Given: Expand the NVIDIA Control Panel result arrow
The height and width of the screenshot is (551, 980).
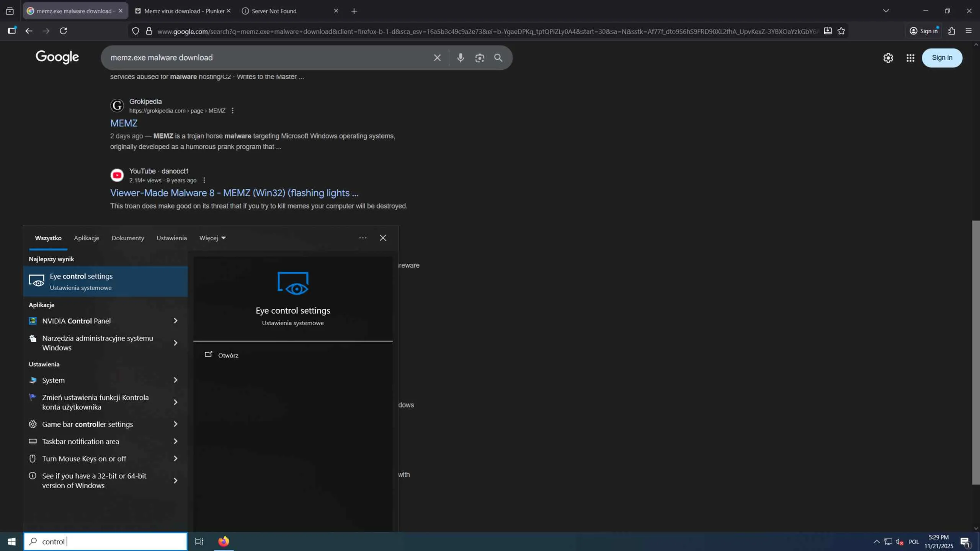Looking at the screenshot, I should coord(175,321).
